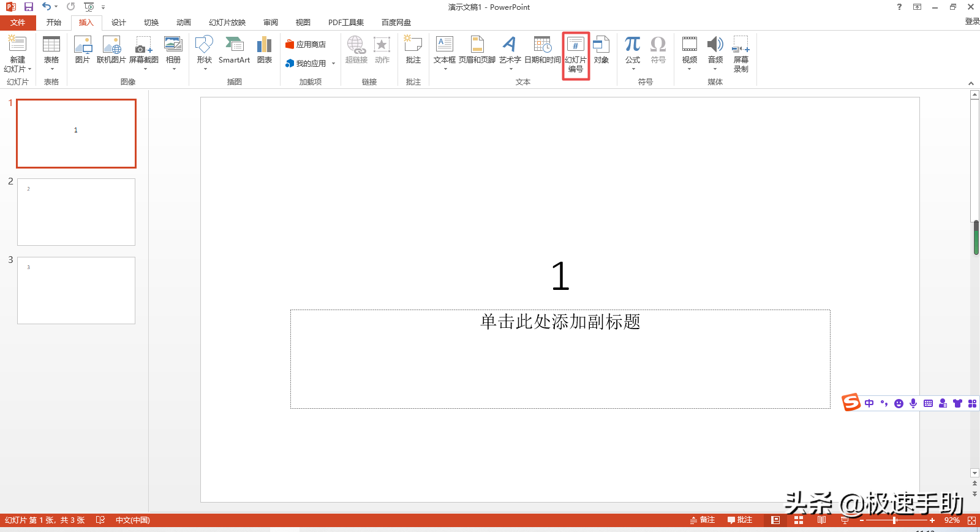Open Sogou skin (shirt) icon

tap(957, 403)
